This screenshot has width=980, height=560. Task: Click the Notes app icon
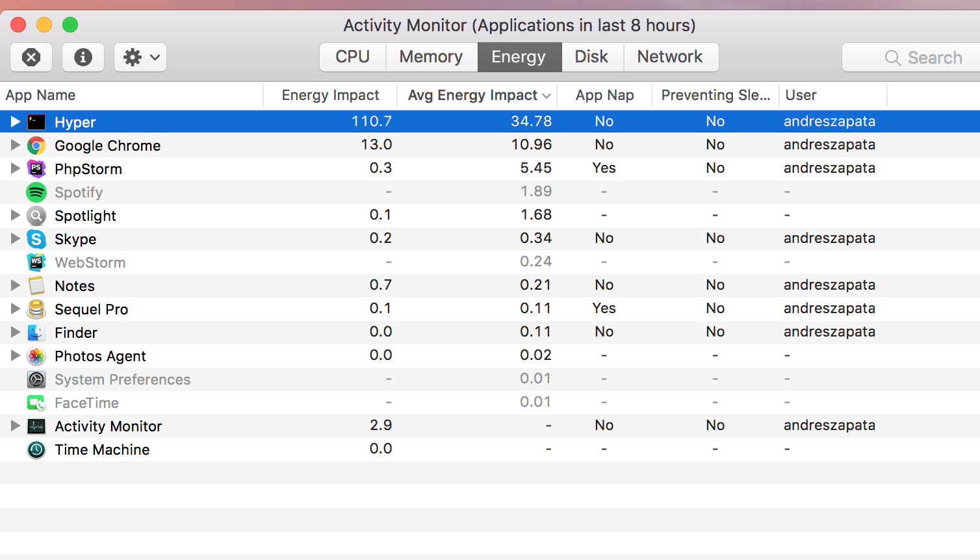tap(36, 285)
